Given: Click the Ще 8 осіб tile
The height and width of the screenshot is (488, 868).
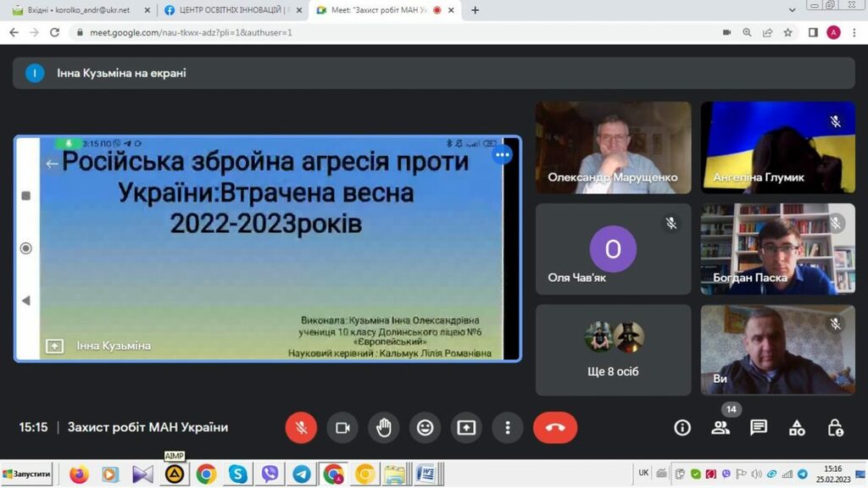Looking at the screenshot, I should tap(613, 350).
